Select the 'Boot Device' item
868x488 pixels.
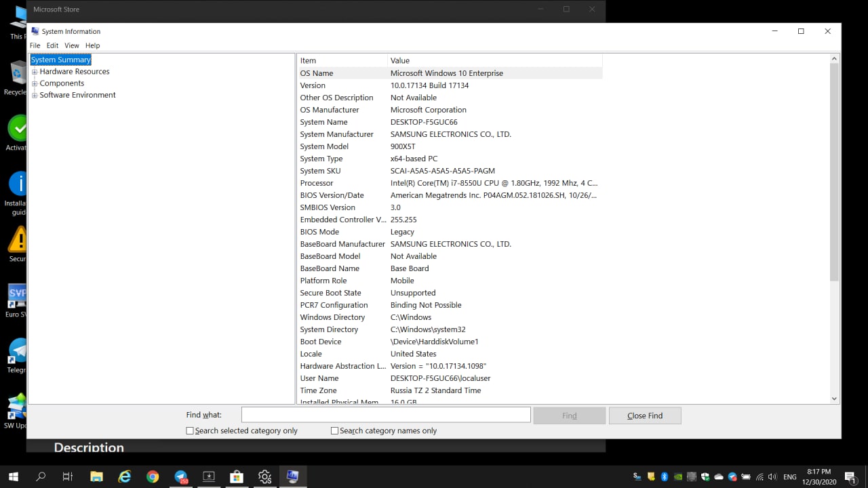[x=321, y=342]
